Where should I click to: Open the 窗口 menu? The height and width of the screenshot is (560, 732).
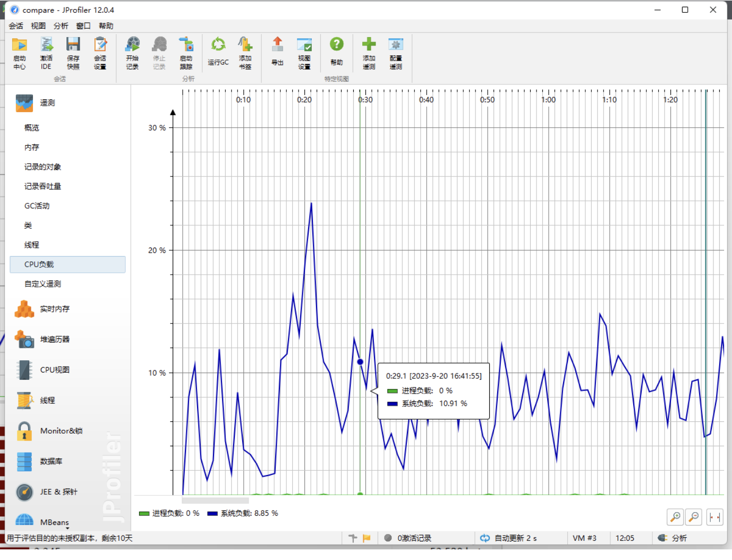click(x=83, y=26)
